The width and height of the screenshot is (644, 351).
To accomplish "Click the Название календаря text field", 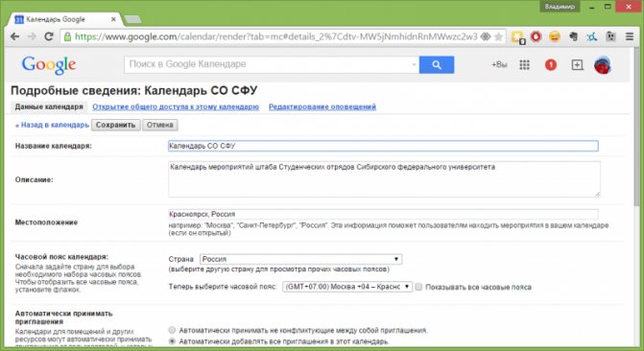I will coord(383,146).
